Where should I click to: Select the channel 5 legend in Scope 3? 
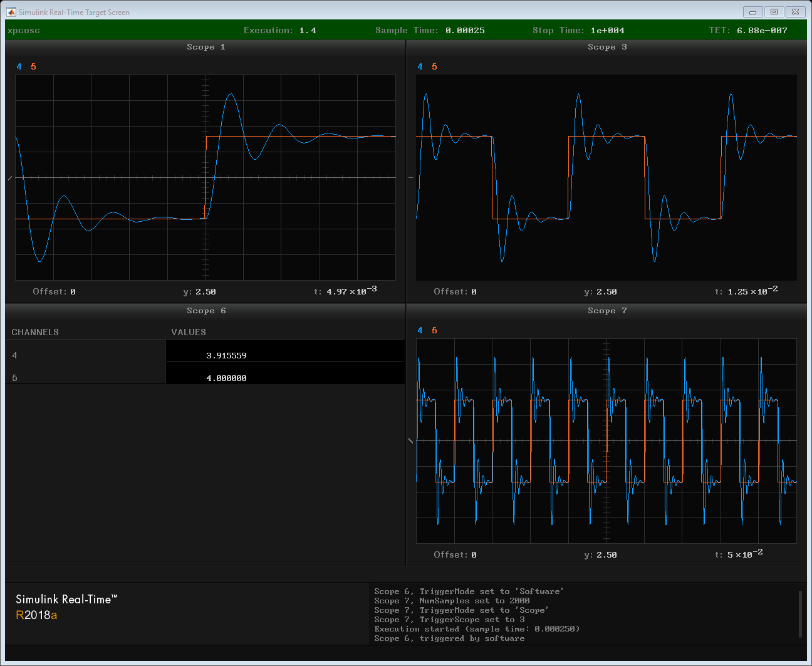click(x=434, y=67)
